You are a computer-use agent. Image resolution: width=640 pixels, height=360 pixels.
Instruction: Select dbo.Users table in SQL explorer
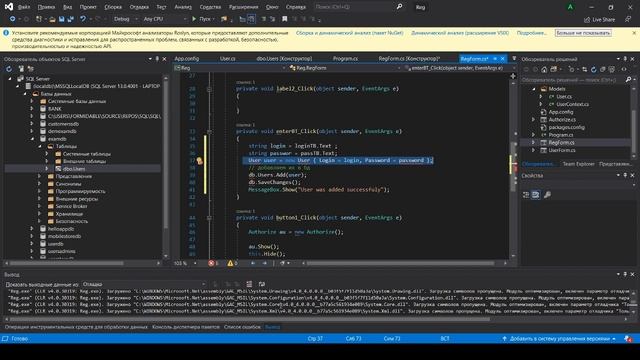pyautogui.click(x=74, y=169)
